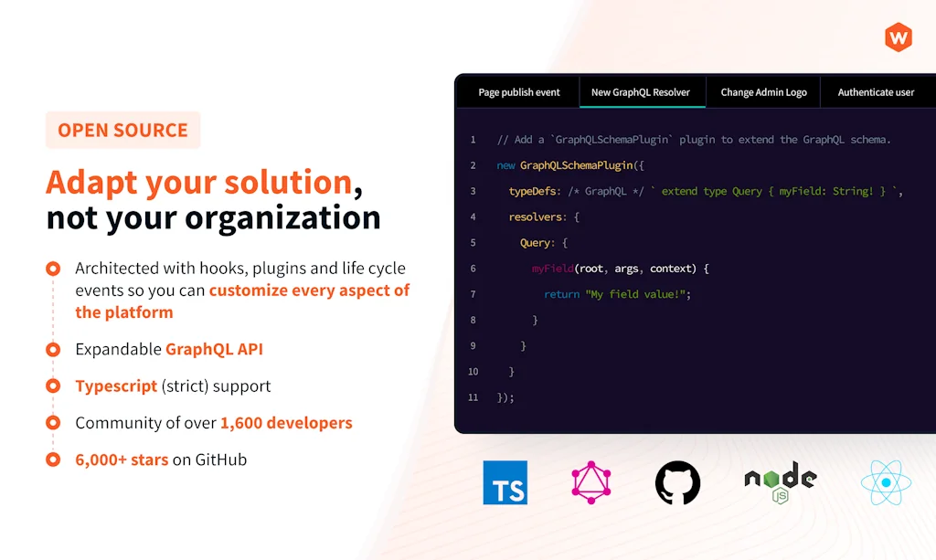
Task: Click bullet marker beside 'Community of over'
Action: [53, 423]
